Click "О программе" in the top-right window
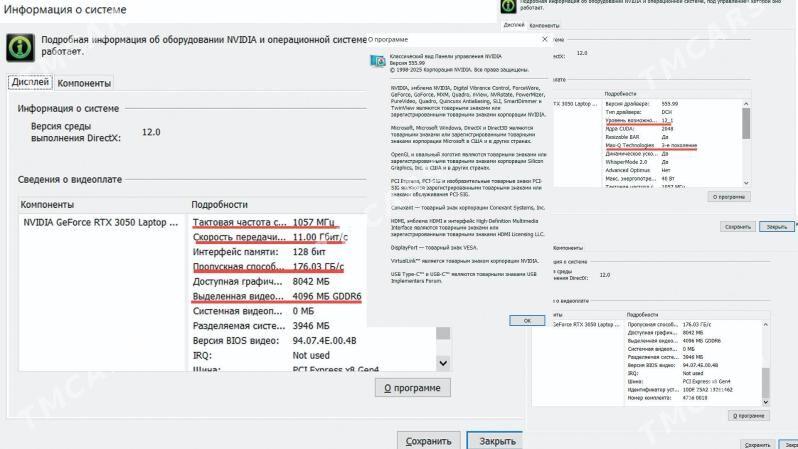This screenshot has width=798, height=449. pyautogui.click(x=729, y=197)
